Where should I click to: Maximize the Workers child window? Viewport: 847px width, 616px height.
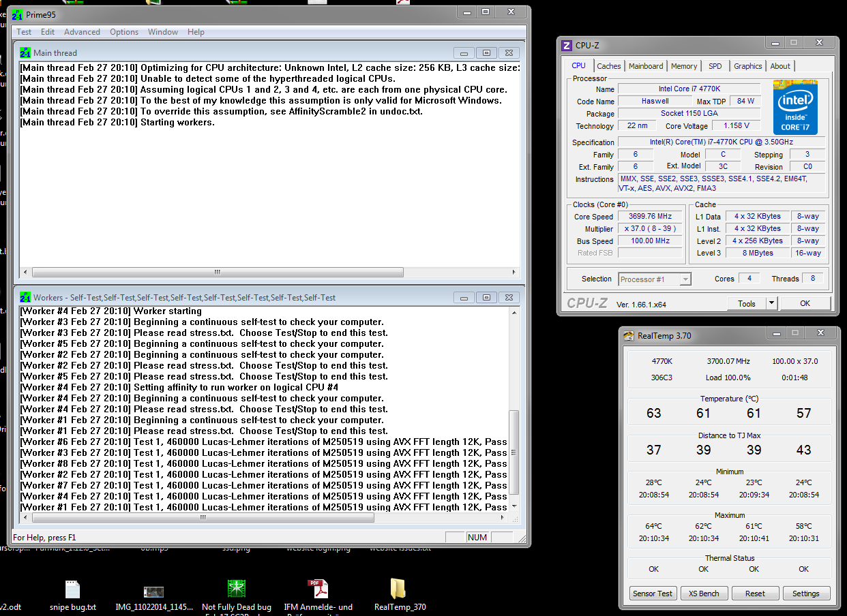486,297
